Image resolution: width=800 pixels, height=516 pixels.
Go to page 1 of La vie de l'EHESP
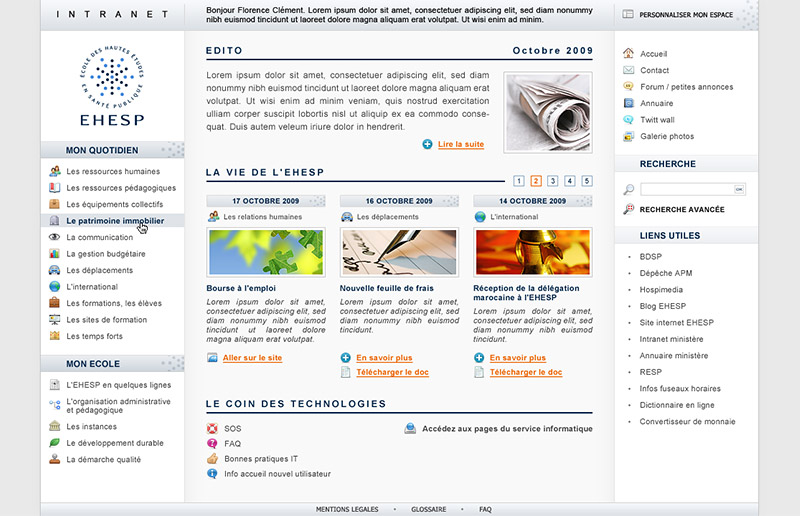pos(519,181)
